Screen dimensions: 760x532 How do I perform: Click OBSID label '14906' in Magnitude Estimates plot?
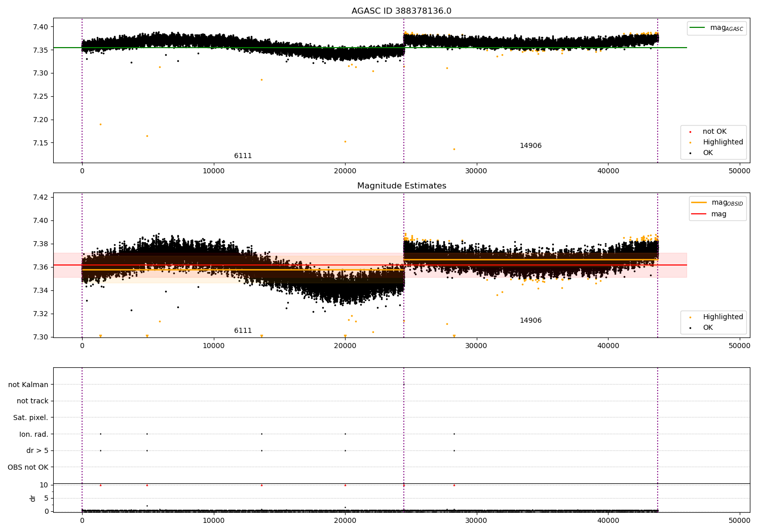point(530,321)
